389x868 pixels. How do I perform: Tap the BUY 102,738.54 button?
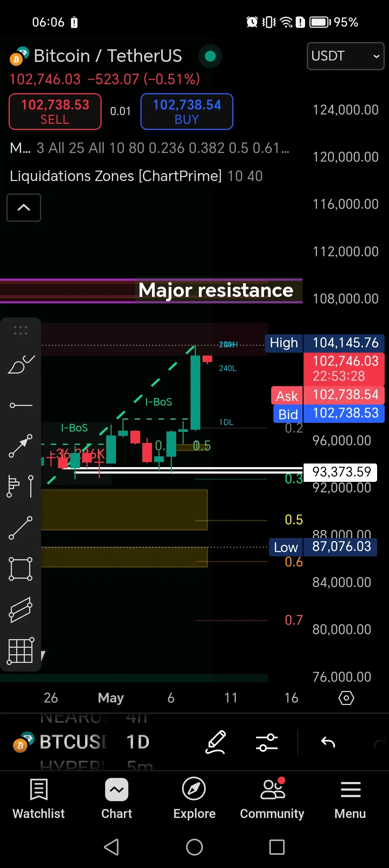pyautogui.click(x=187, y=112)
